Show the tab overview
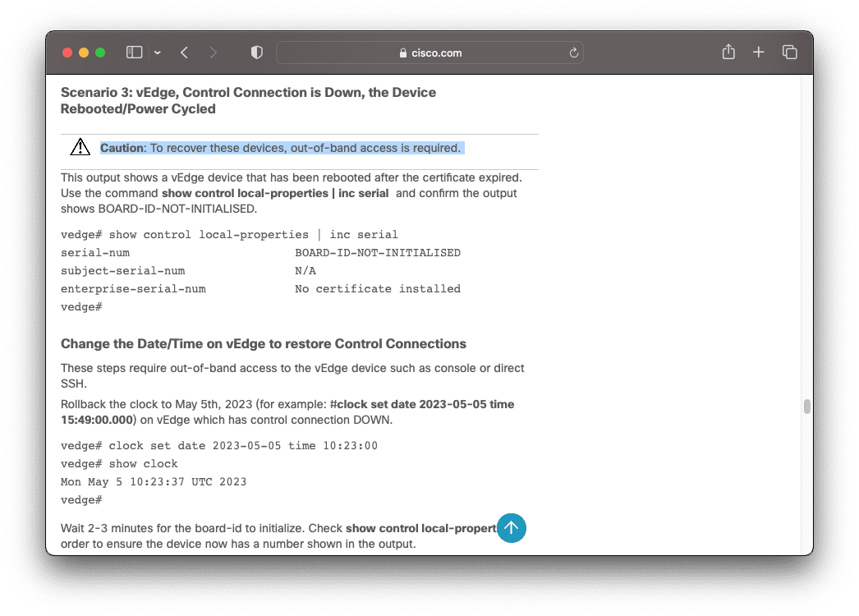Viewport: 859px width, 616px height. pos(790,53)
